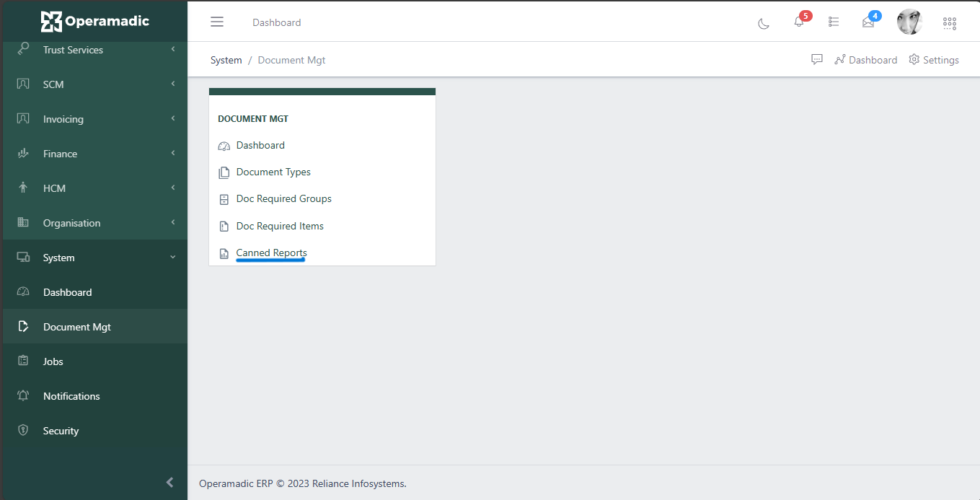Select Notifications in sidebar
This screenshot has height=500, width=980.
95,396
